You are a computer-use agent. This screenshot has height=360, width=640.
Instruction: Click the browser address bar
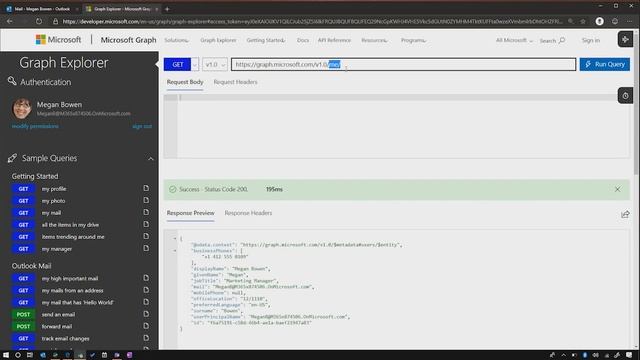point(312,21)
